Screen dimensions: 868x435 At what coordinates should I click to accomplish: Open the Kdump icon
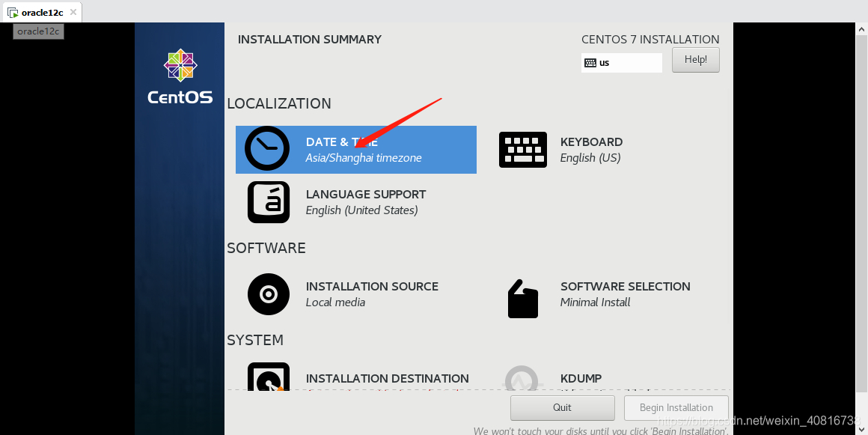(x=521, y=378)
